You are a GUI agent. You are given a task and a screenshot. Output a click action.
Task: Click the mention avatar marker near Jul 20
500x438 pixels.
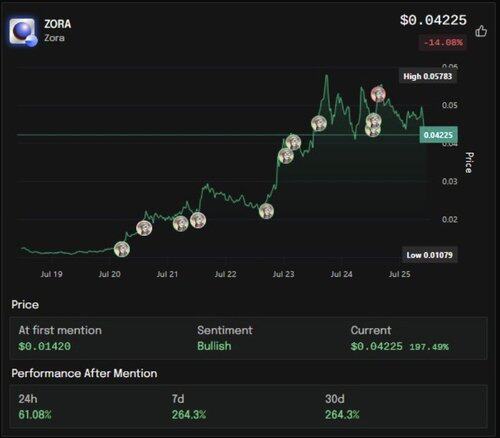pos(122,249)
